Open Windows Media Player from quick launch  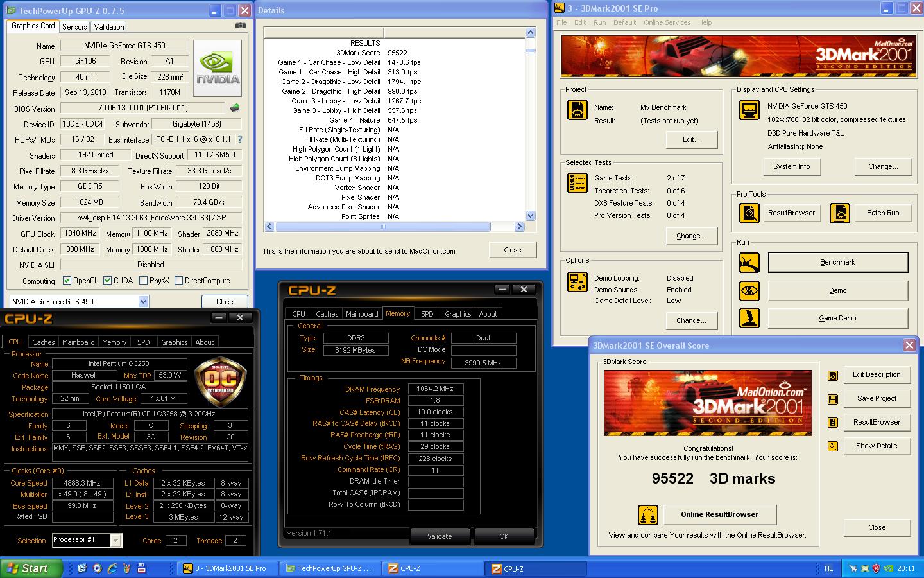97,568
